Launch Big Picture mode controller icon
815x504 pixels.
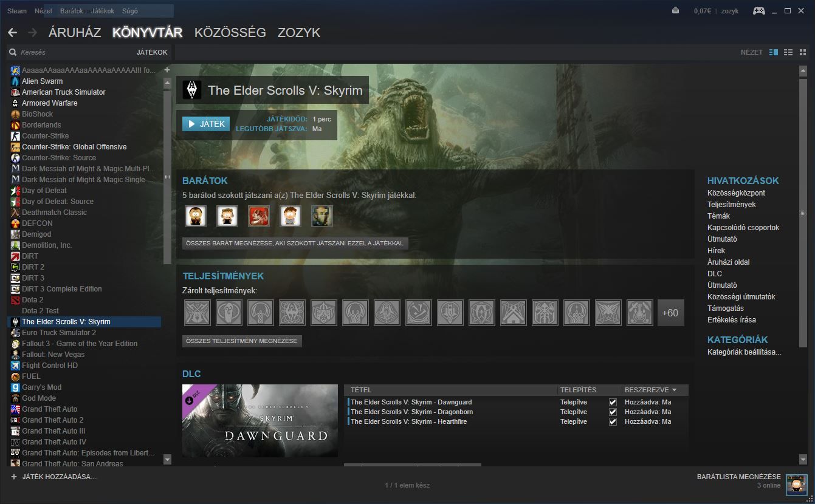759,10
